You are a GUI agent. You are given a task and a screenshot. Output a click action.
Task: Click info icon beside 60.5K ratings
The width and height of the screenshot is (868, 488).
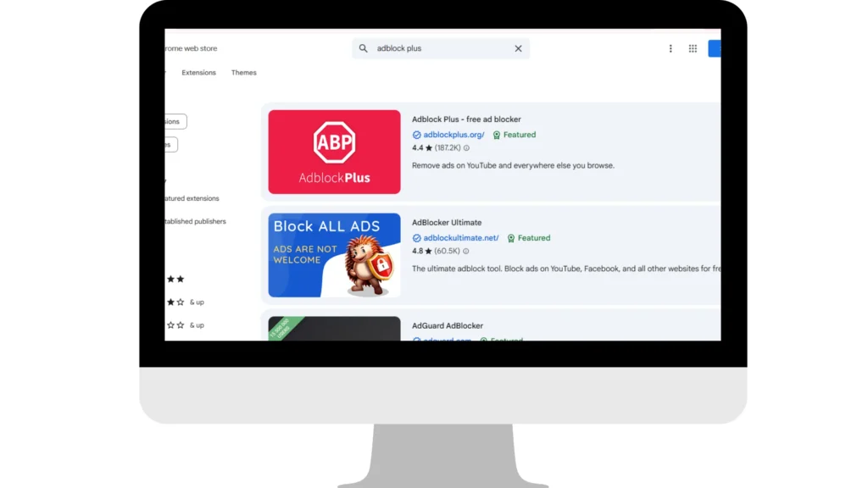pyautogui.click(x=465, y=251)
